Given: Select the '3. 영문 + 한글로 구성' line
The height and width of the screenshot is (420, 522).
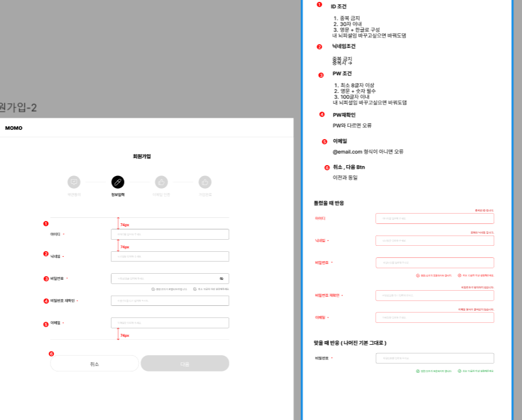Looking at the screenshot, I should [356, 30].
